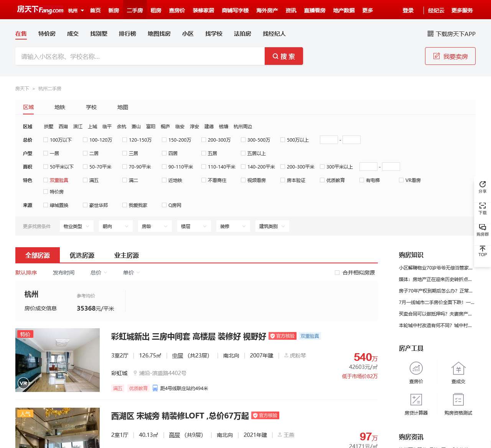
Task: Check the 100万以下 total price box
Action: point(46,140)
